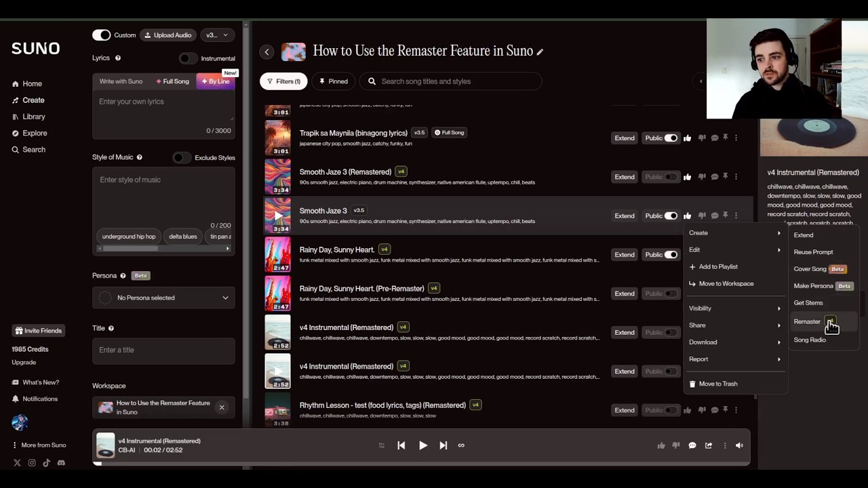Click the Invite Friends button
Image resolution: width=868 pixels, height=488 pixels.
pos(38,331)
